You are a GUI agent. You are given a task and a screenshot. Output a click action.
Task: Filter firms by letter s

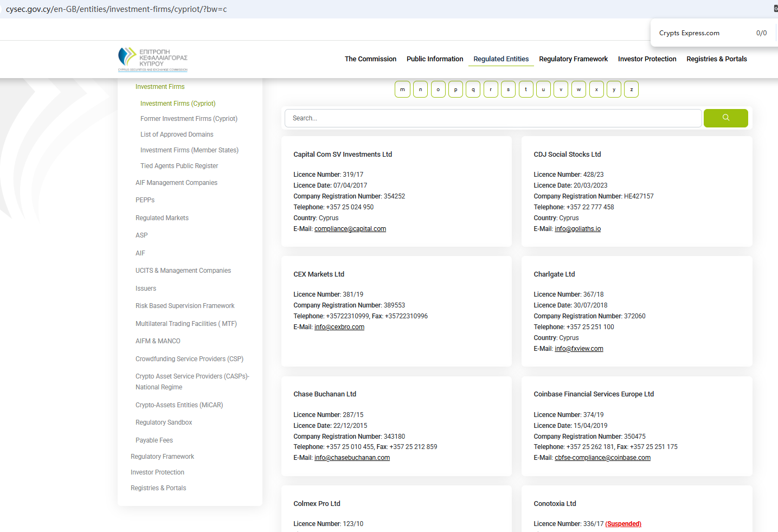(x=508, y=89)
